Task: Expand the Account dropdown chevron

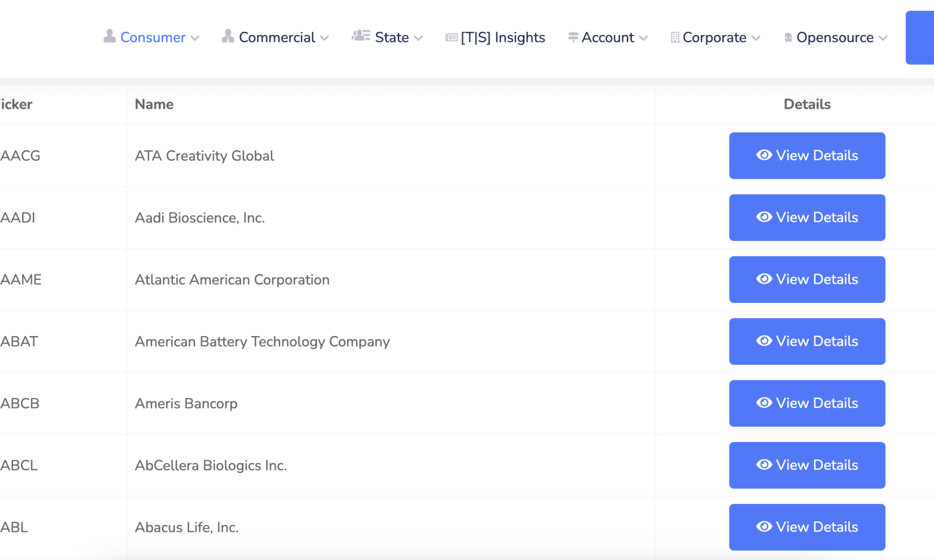Action: tap(644, 38)
